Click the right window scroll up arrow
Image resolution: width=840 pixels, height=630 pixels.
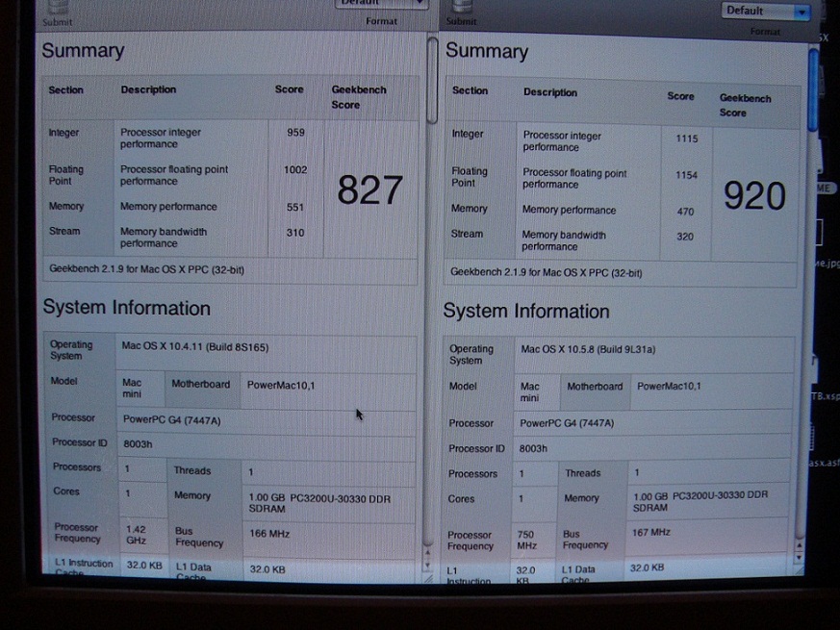[799, 546]
